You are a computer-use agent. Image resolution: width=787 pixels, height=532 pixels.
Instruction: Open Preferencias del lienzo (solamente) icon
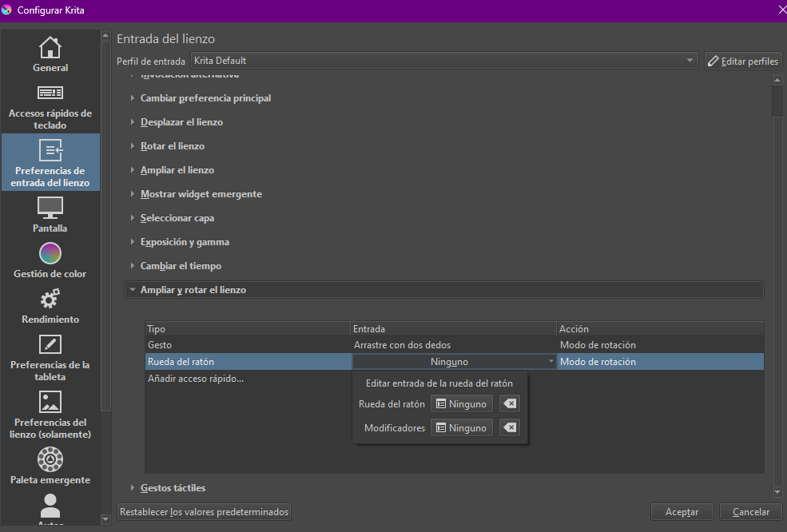pyautogui.click(x=50, y=402)
